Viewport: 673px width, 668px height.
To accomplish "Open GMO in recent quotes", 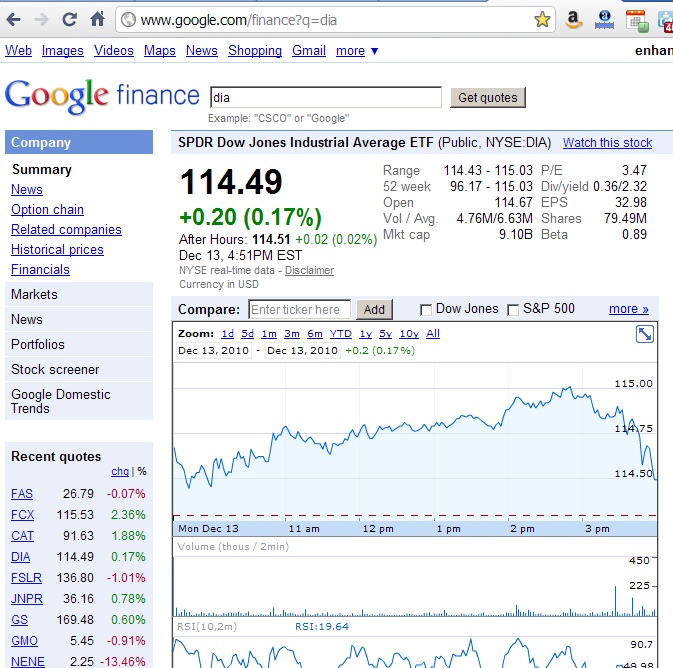I will tap(24, 641).
